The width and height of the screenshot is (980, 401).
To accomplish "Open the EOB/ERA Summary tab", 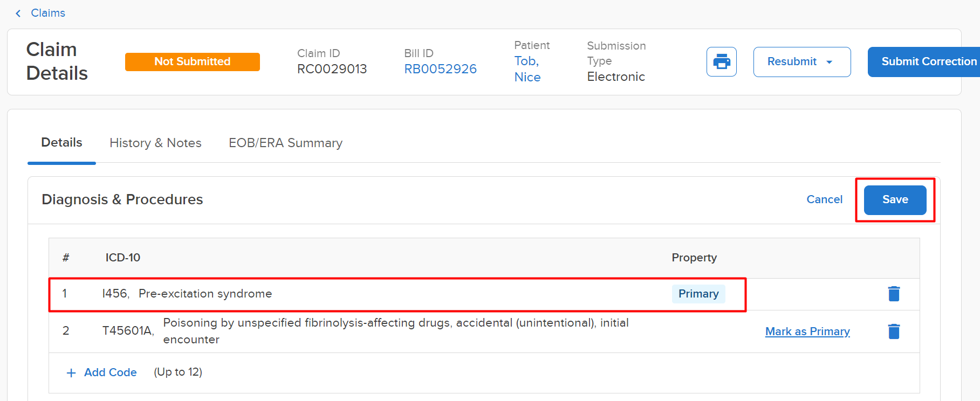I will point(285,143).
